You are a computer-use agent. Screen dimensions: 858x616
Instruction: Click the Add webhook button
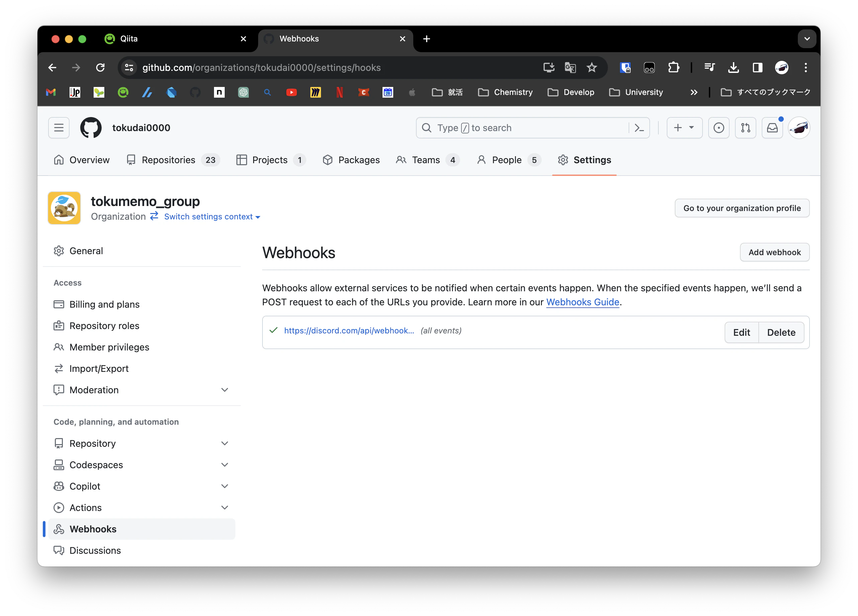[774, 252]
